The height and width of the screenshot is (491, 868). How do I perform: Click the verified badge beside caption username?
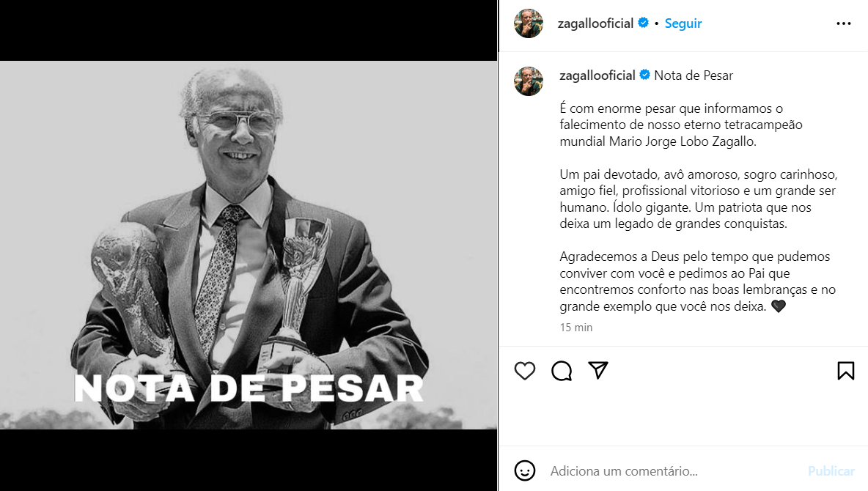coord(645,75)
